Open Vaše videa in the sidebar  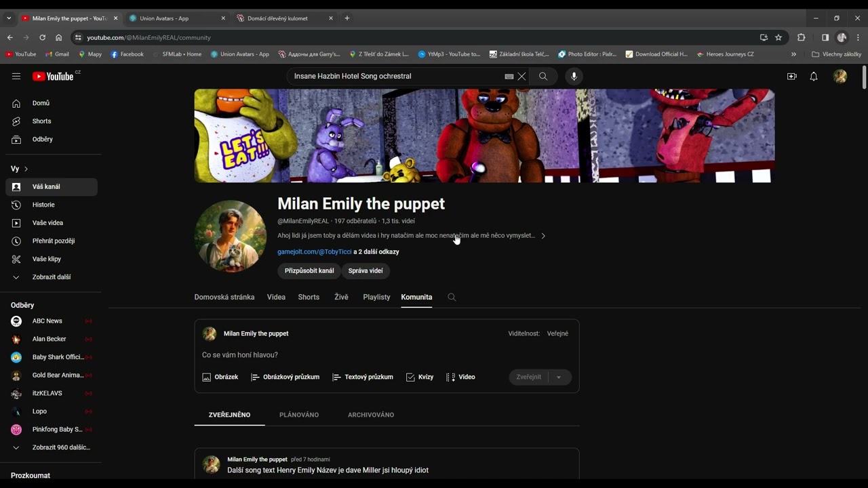(x=52, y=223)
